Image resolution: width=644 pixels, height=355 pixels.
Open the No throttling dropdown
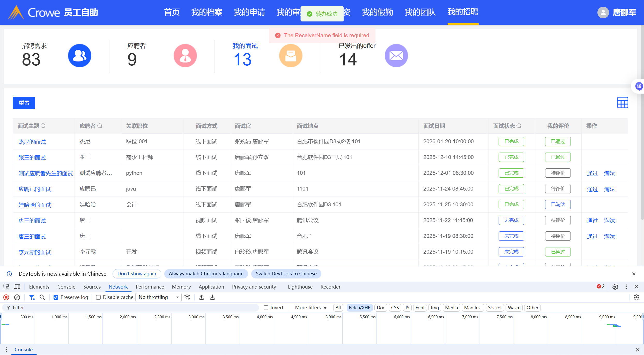point(158,297)
